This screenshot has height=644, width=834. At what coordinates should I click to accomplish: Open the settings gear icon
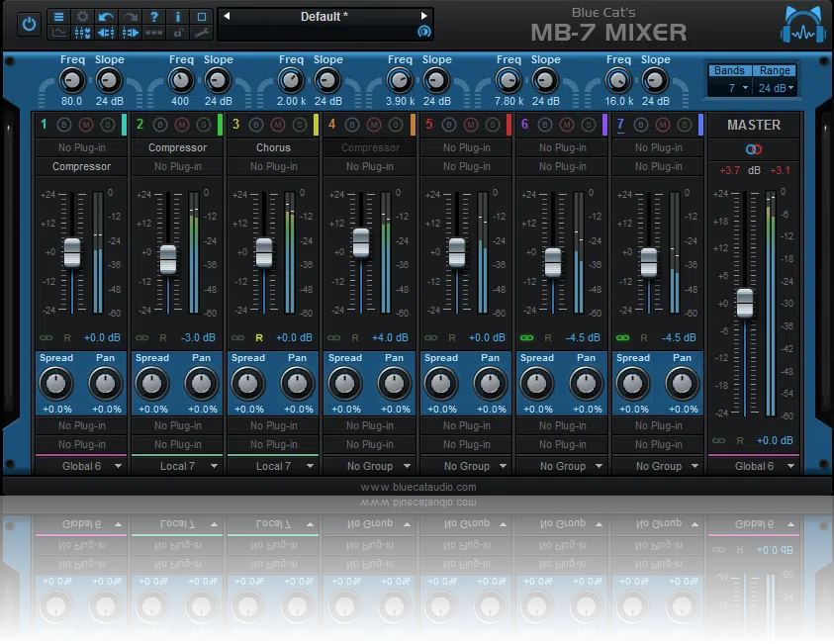[83, 17]
